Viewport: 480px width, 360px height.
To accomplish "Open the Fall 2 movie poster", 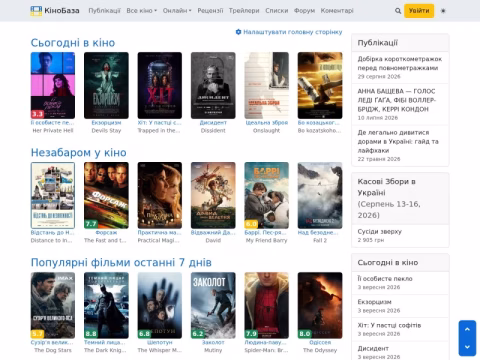I will pyautogui.click(x=320, y=195).
